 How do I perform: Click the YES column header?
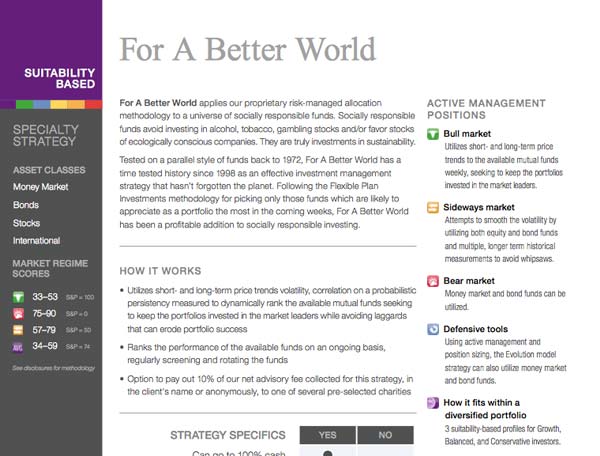point(328,435)
